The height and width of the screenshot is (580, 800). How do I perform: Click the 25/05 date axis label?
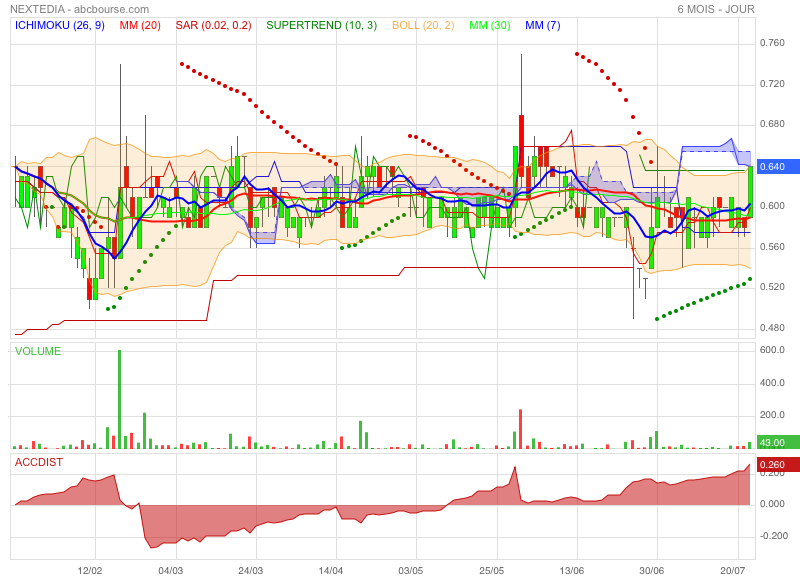(491, 570)
